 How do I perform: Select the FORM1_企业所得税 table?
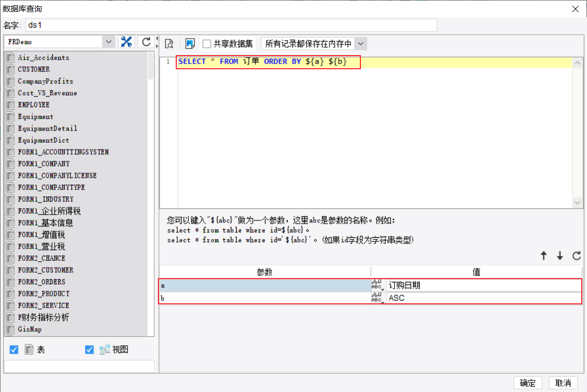(49, 211)
